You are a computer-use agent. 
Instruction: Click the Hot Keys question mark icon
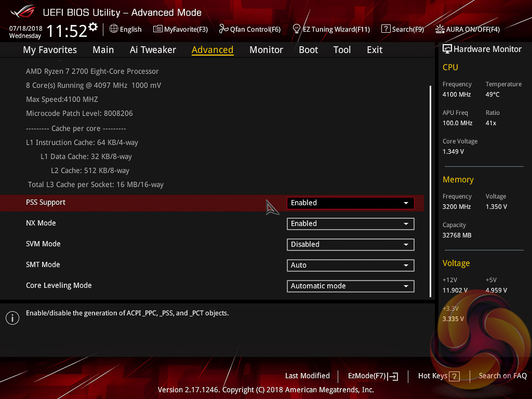(x=454, y=376)
